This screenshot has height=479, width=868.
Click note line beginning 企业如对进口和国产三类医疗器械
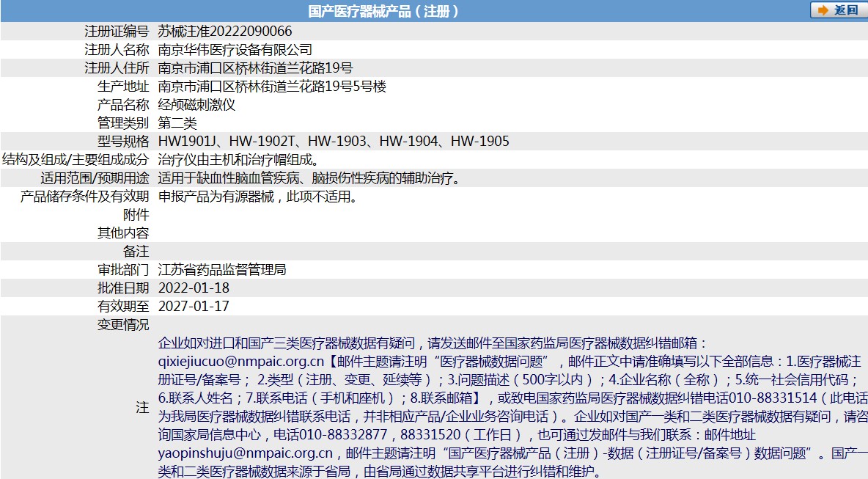pos(433,343)
